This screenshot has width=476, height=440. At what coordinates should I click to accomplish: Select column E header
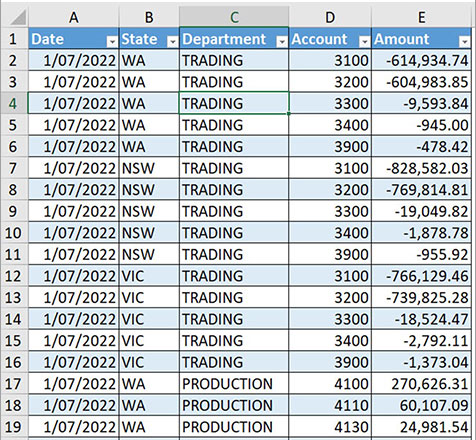tap(421, 17)
